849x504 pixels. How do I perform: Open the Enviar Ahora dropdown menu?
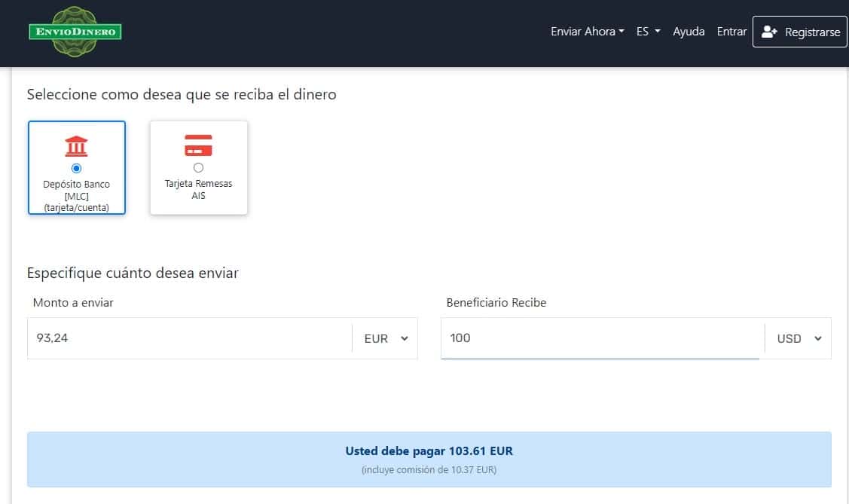coord(587,32)
